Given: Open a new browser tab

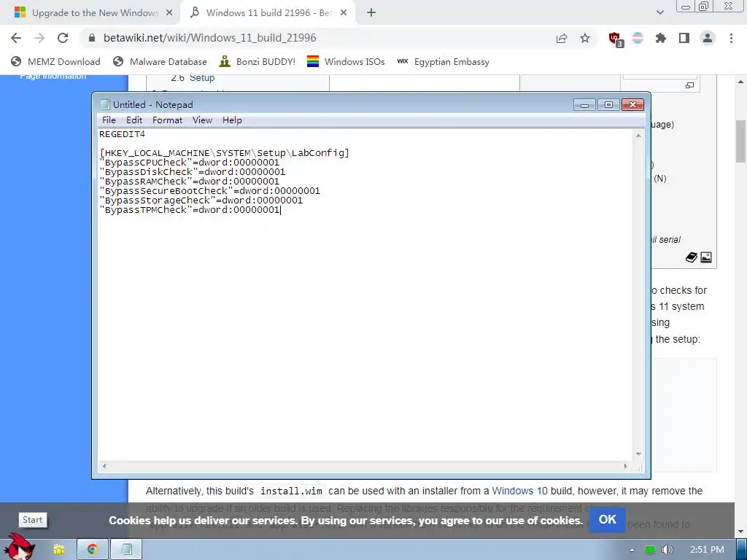Looking at the screenshot, I should (x=371, y=13).
